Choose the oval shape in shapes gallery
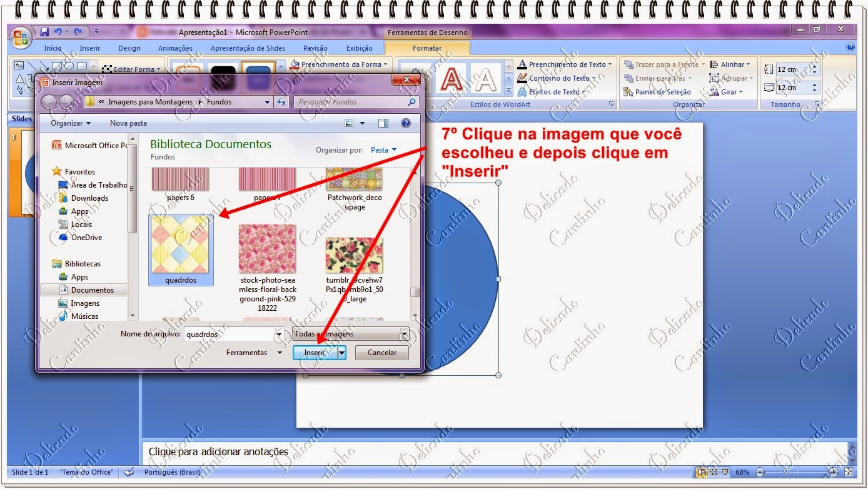 pos(69,65)
